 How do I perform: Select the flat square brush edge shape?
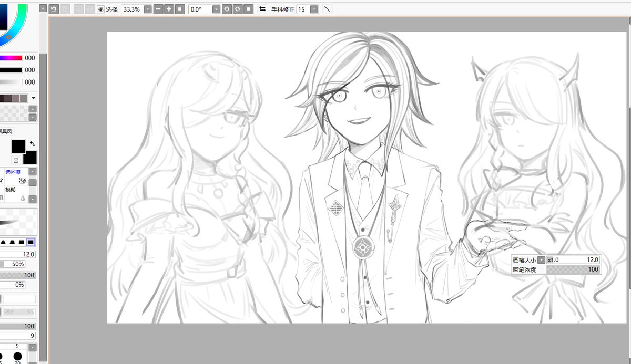pos(30,242)
